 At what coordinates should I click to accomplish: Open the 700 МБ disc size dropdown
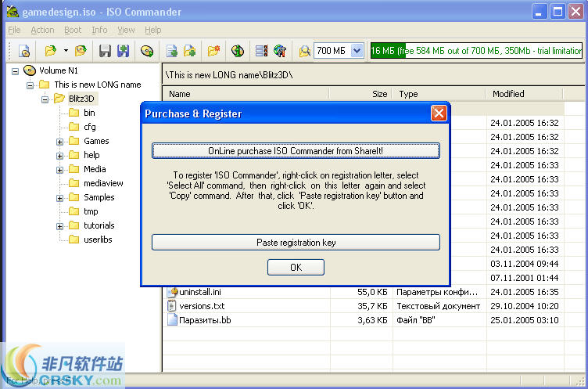coord(357,51)
